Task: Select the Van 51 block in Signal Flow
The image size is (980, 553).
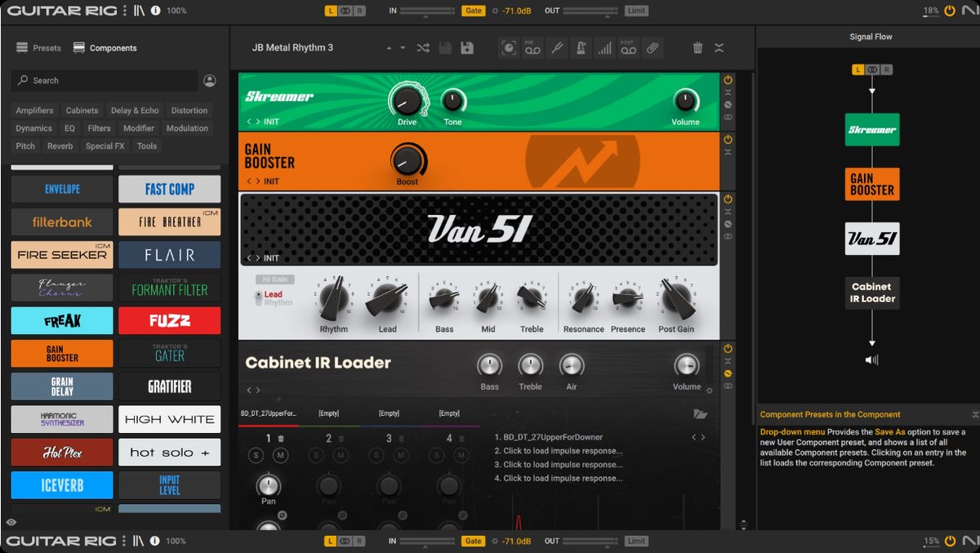Action: (872, 239)
